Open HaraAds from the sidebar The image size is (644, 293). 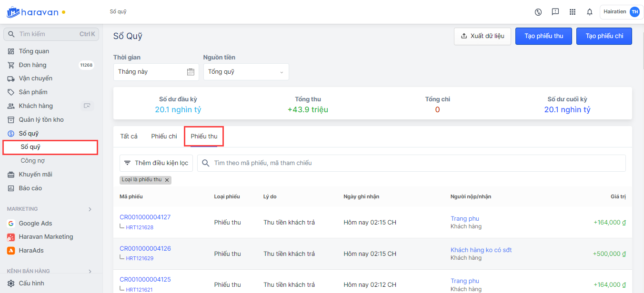(x=31, y=250)
